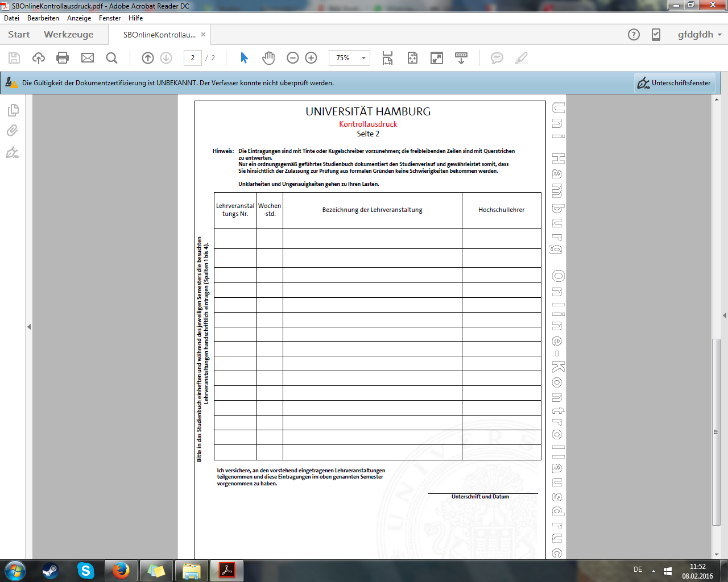Open the Windows Start menu

point(15,570)
